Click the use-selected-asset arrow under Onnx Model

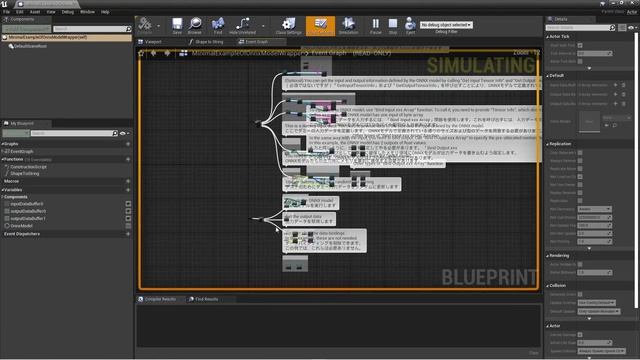607,126
